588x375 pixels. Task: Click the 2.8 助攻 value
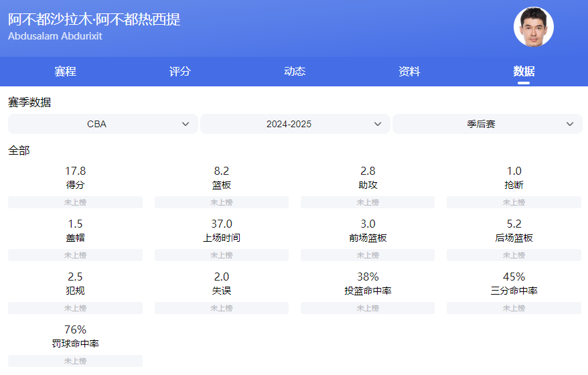click(368, 171)
